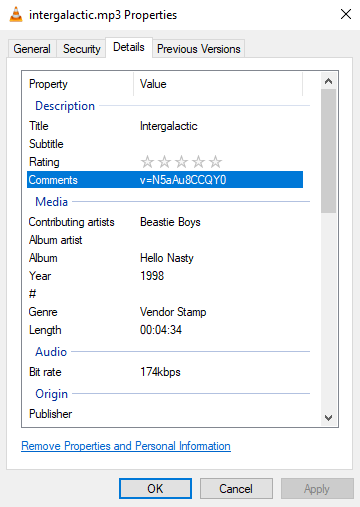This screenshot has width=360, height=507.
Task: Click the VLC cone icon in title bar
Action: (x=16, y=14)
